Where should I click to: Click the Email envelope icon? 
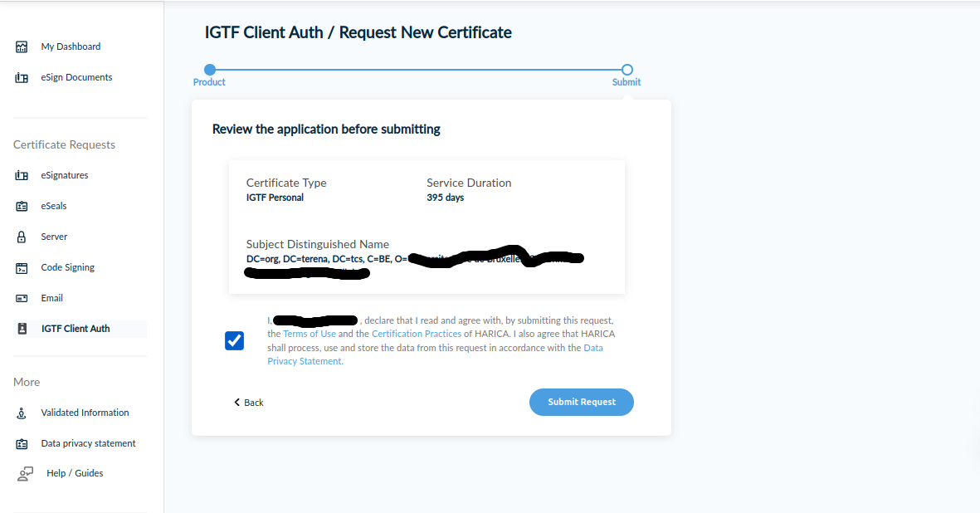pyautogui.click(x=22, y=299)
